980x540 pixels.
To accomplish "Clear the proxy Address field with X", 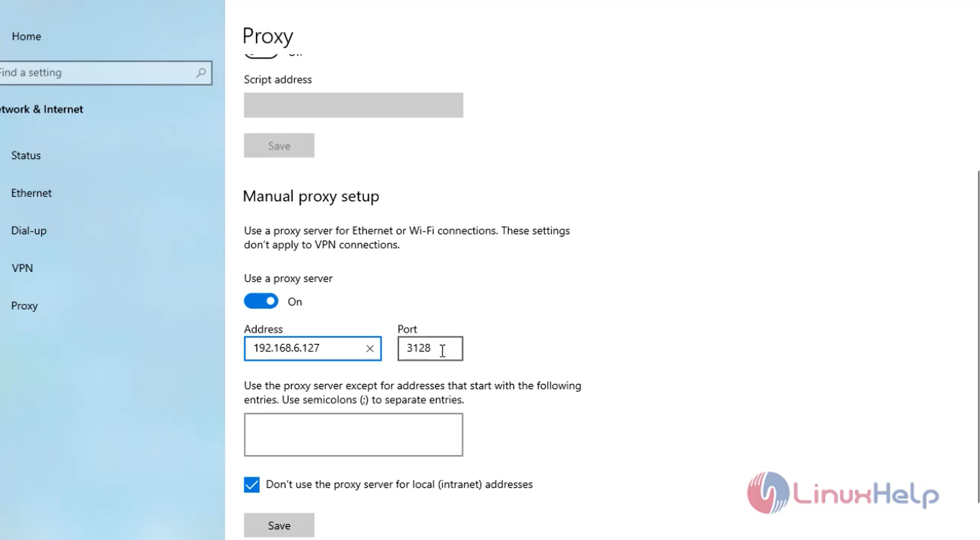I will pos(370,348).
